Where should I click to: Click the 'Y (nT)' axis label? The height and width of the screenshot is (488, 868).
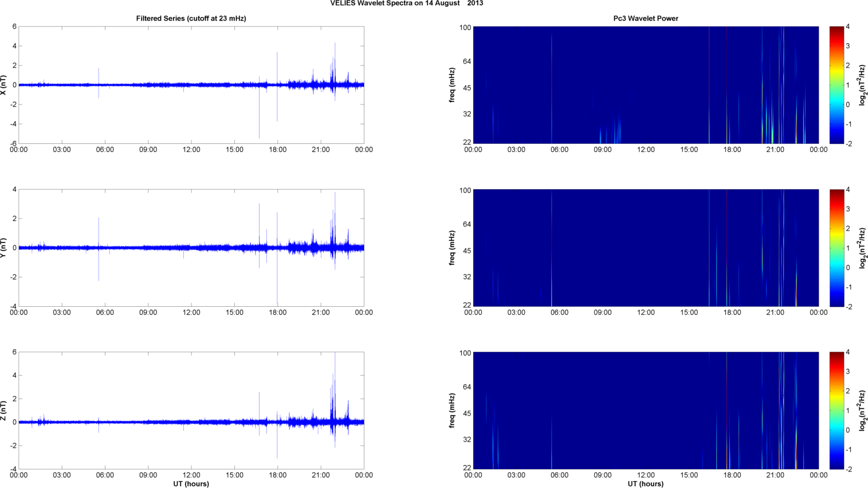point(4,248)
